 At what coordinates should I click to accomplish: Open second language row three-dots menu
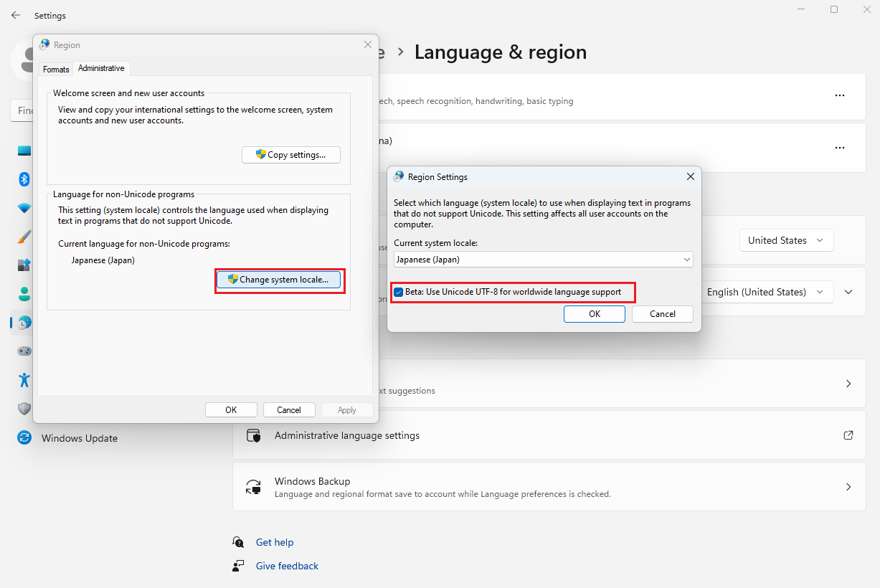(840, 148)
